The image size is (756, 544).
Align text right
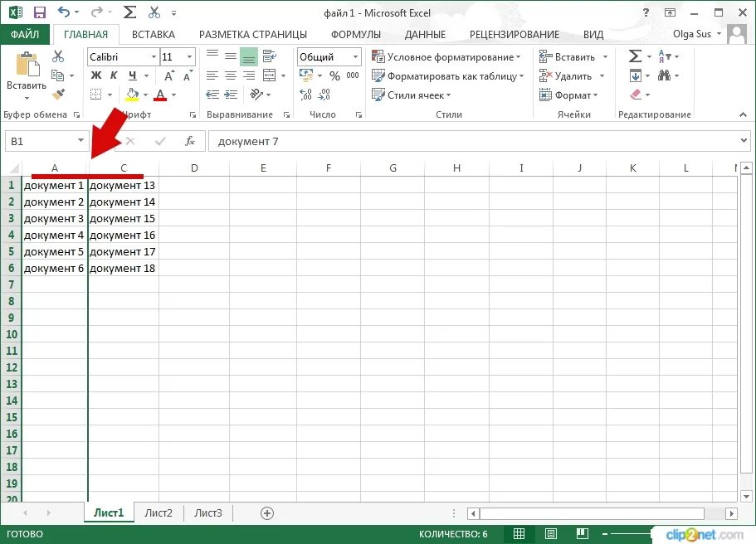click(x=249, y=75)
